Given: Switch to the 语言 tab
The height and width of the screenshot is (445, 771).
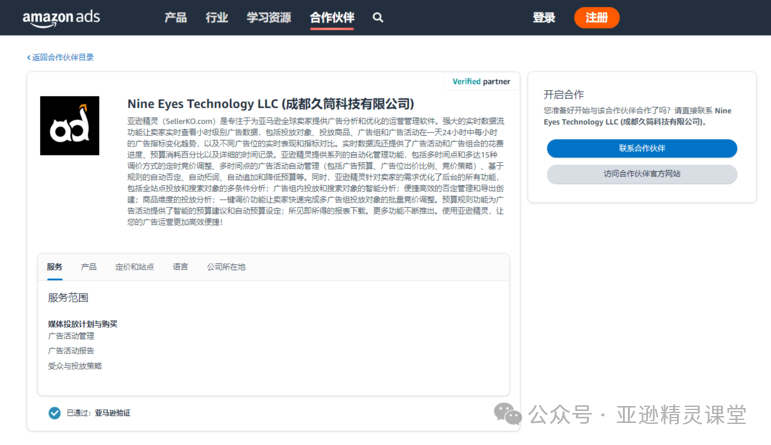Looking at the screenshot, I should [x=180, y=267].
